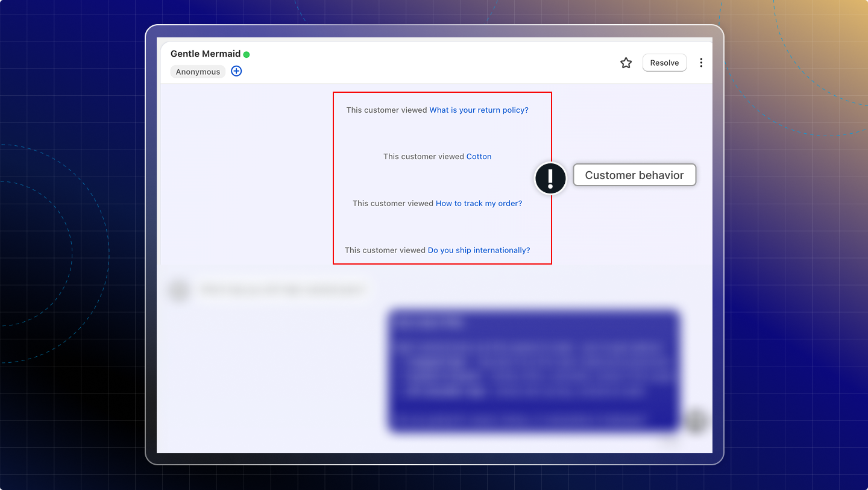
Task: Click 'This customer viewed' text before return policy
Action: pos(386,110)
